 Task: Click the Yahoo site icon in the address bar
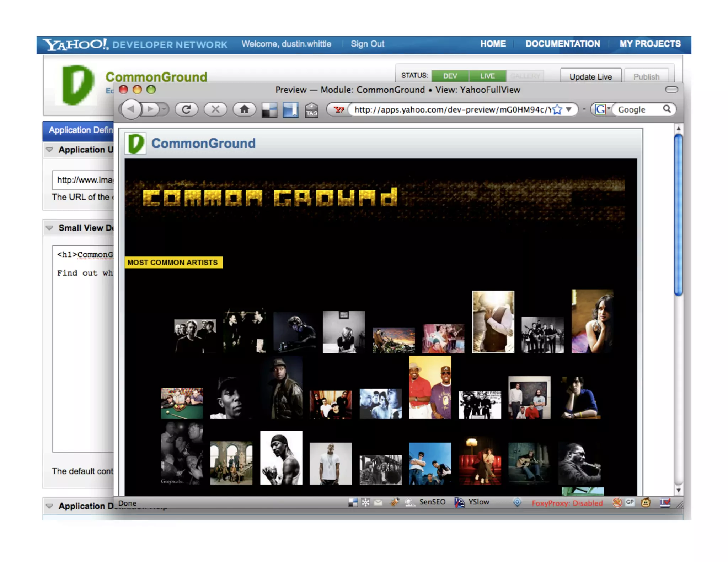(x=338, y=109)
